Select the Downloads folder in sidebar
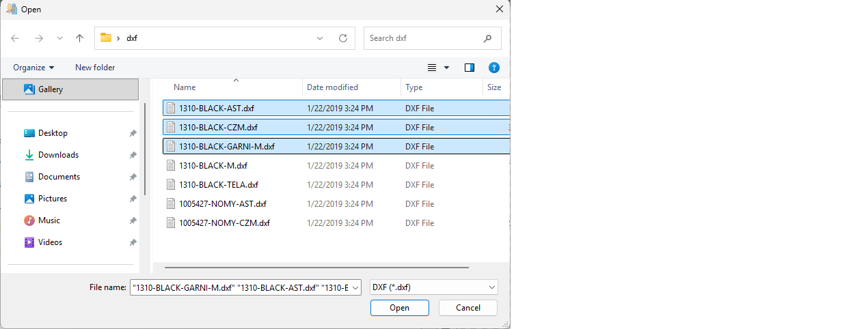Screen dimensions: 868x329 point(58,155)
